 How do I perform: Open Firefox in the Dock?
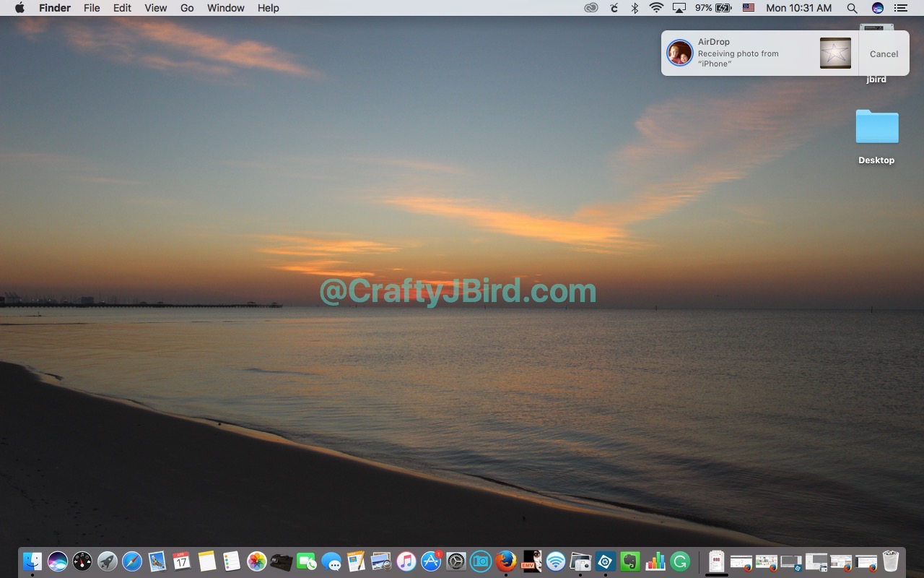pyautogui.click(x=506, y=561)
